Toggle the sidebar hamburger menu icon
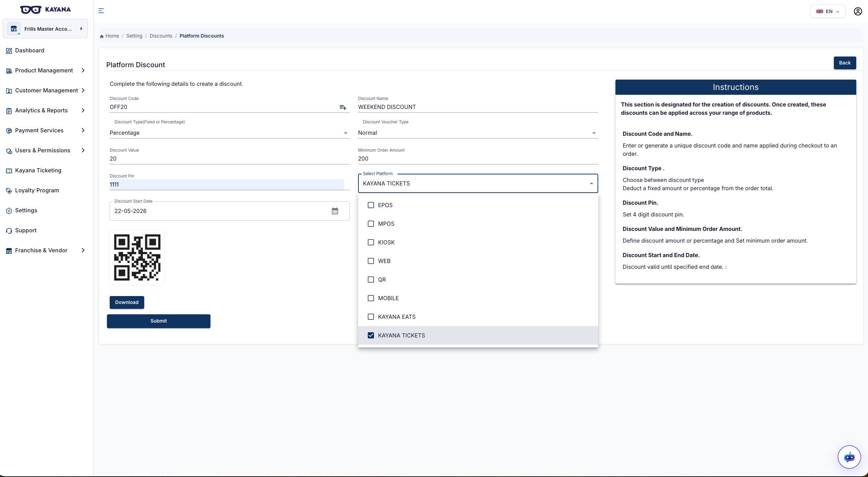Image resolution: width=868 pixels, height=477 pixels. pos(101,11)
